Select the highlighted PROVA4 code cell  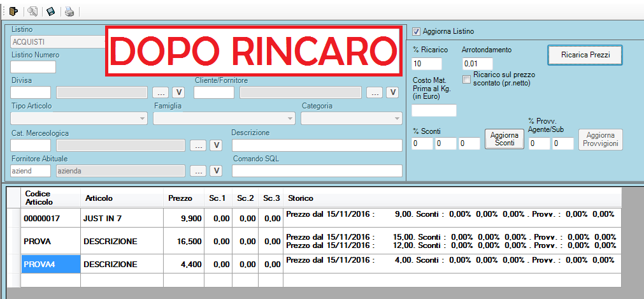(51, 264)
